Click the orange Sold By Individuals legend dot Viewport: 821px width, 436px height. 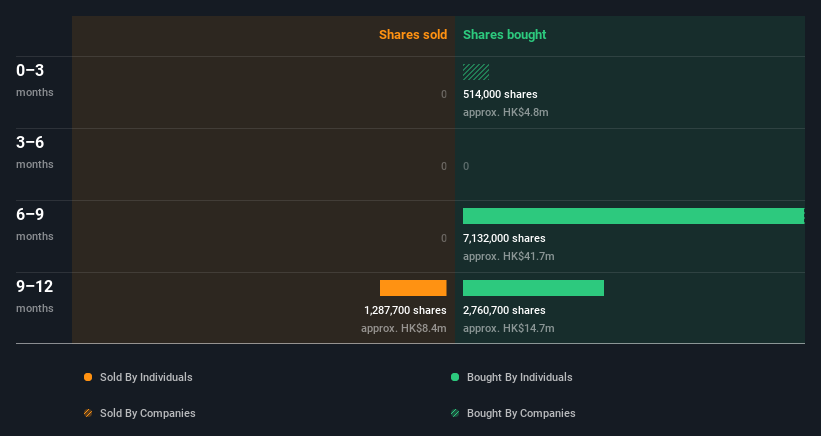88,377
